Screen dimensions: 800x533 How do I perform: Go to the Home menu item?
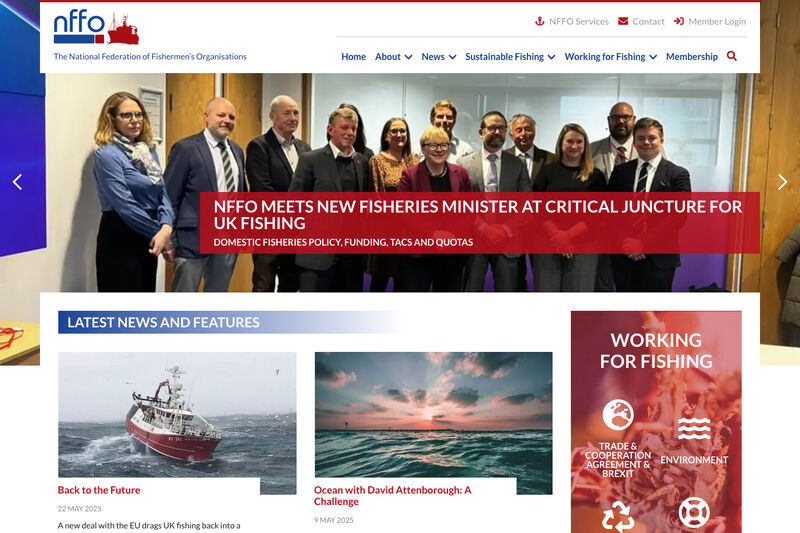[354, 57]
